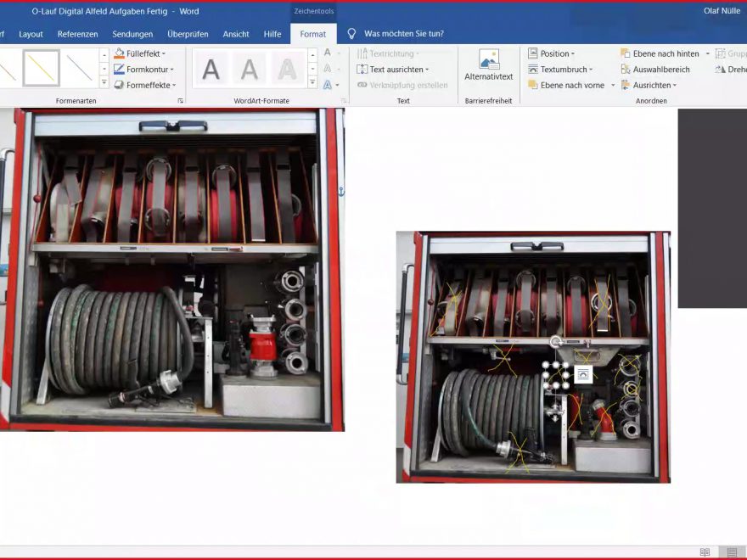Expand the Fülleffekt dropdown
This screenshot has width=747, height=560.
[140, 53]
